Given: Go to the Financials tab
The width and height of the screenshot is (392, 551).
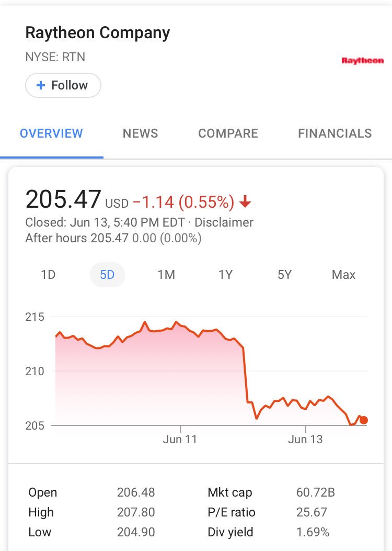Looking at the screenshot, I should click(335, 133).
